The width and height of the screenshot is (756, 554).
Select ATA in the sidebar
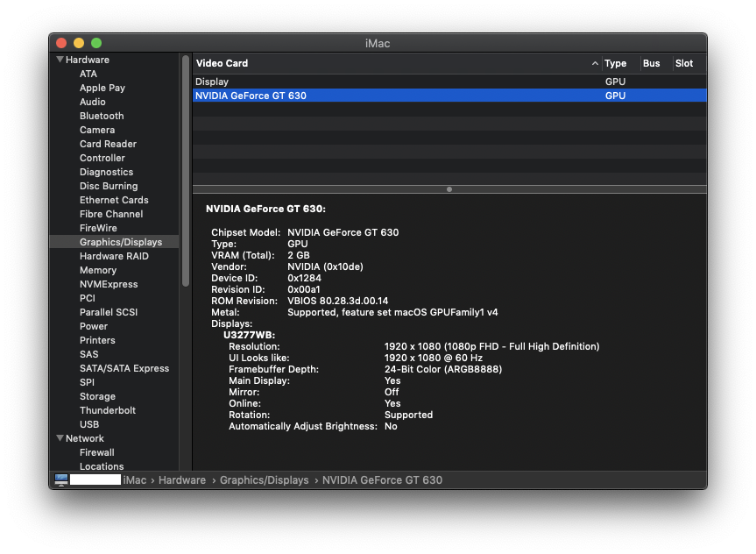[x=88, y=74]
